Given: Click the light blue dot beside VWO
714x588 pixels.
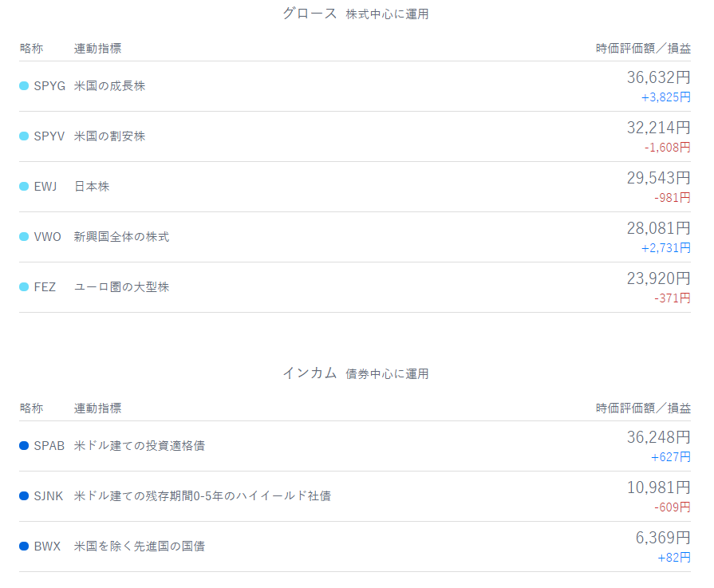Looking at the screenshot, I should coord(24,236).
